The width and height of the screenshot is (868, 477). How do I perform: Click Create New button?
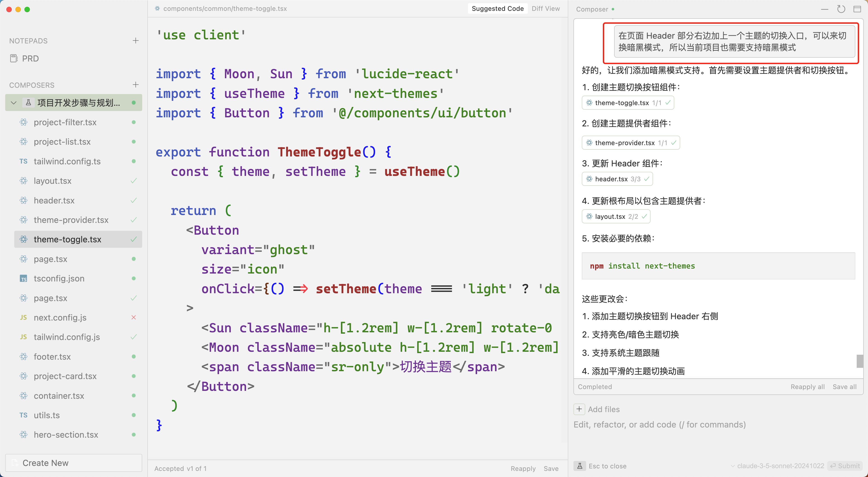(73, 463)
